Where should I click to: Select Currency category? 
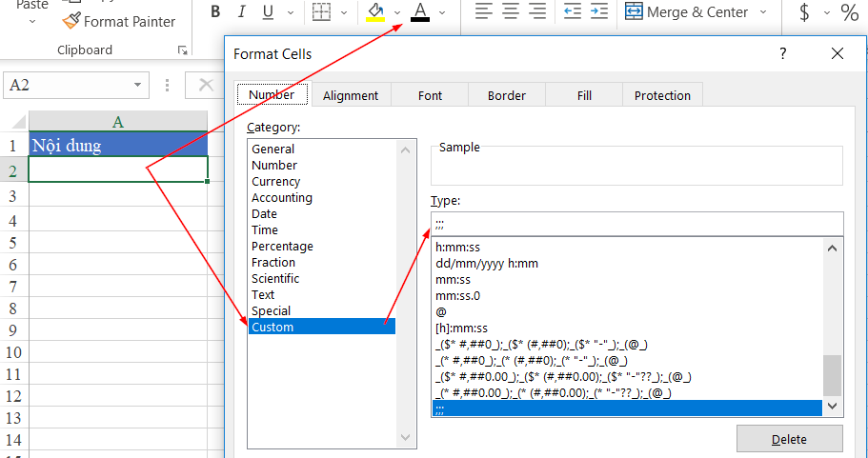coord(322,182)
